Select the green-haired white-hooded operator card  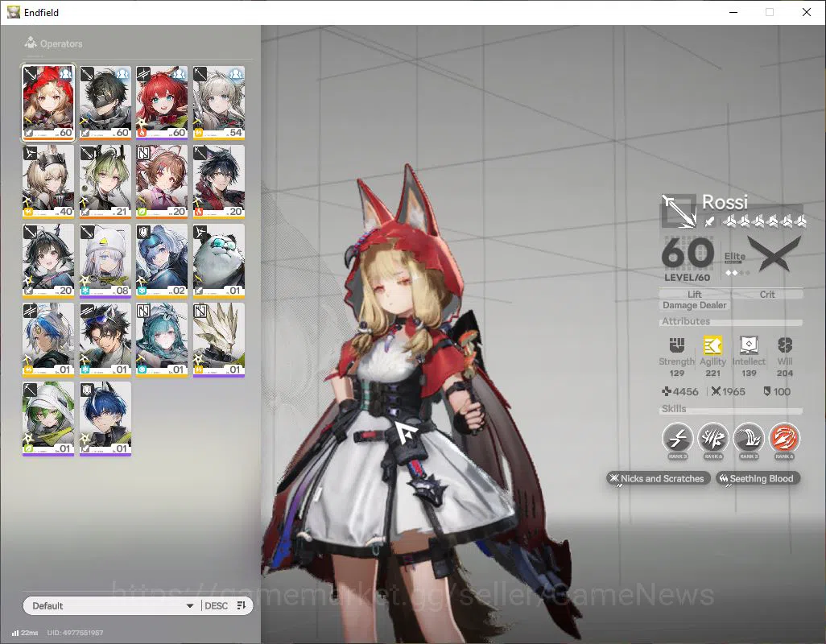coord(48,419)
